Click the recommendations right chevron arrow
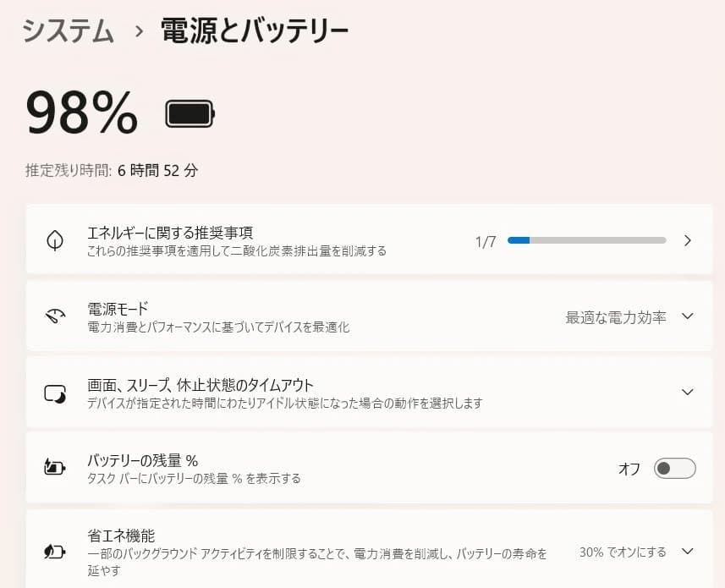 (689, 240)
